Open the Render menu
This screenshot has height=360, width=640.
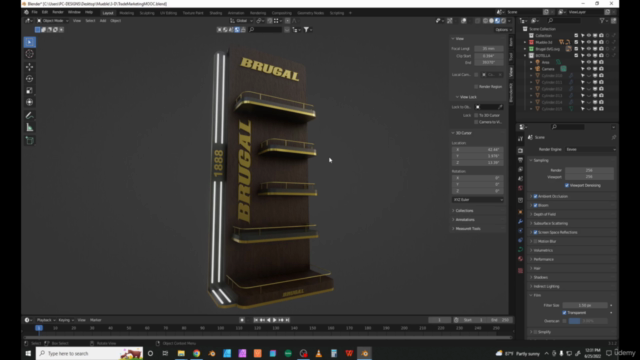58,12
